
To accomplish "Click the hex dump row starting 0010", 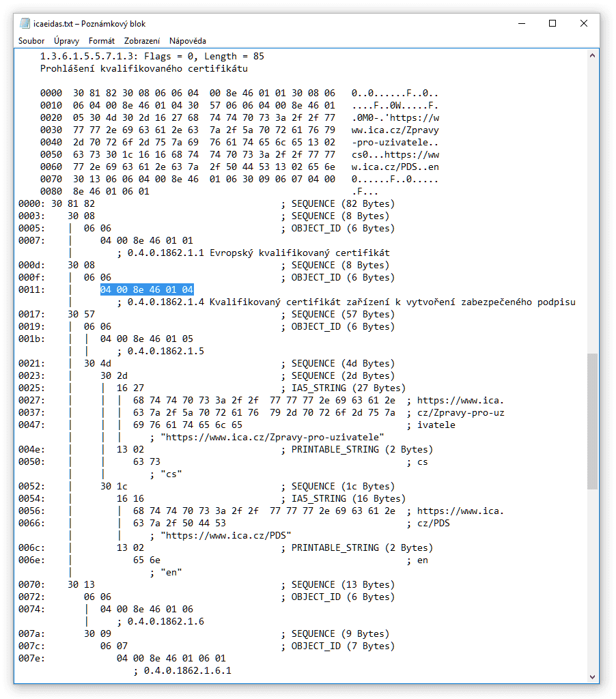I will (x=240, y=106).
